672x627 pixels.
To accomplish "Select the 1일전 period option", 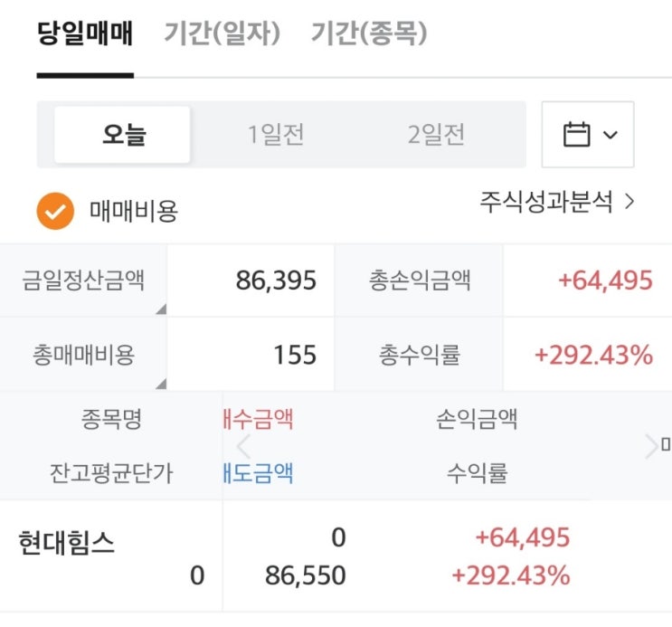I will click(x=276, y=135).
